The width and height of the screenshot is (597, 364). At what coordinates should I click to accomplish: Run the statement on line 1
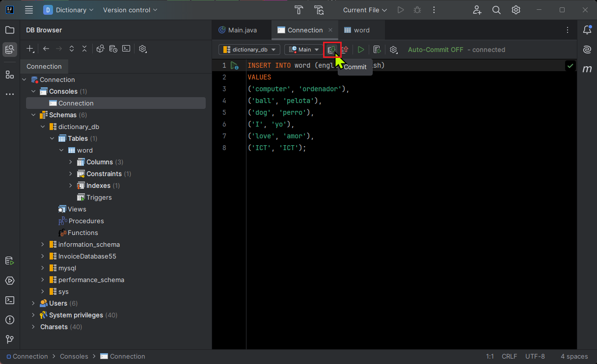pos(234,65)
